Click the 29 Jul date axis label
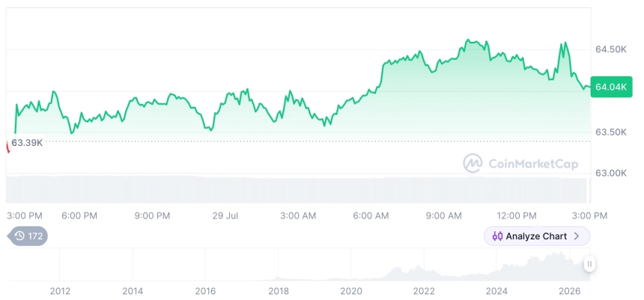 pos(225,216)
